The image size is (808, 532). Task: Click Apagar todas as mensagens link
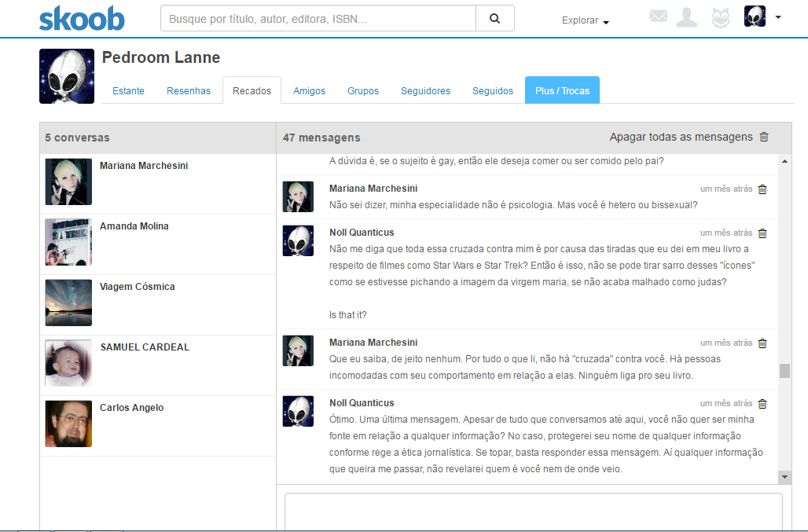681,137
